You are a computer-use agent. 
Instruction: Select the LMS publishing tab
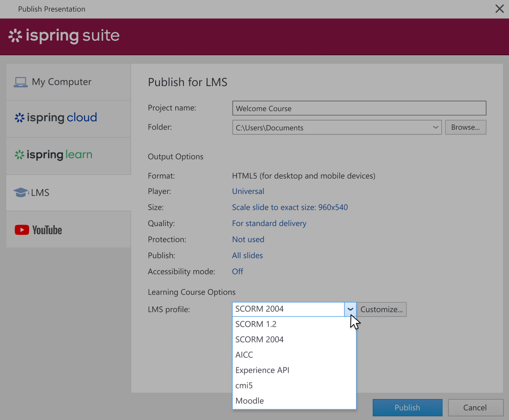tap(69, 193)
